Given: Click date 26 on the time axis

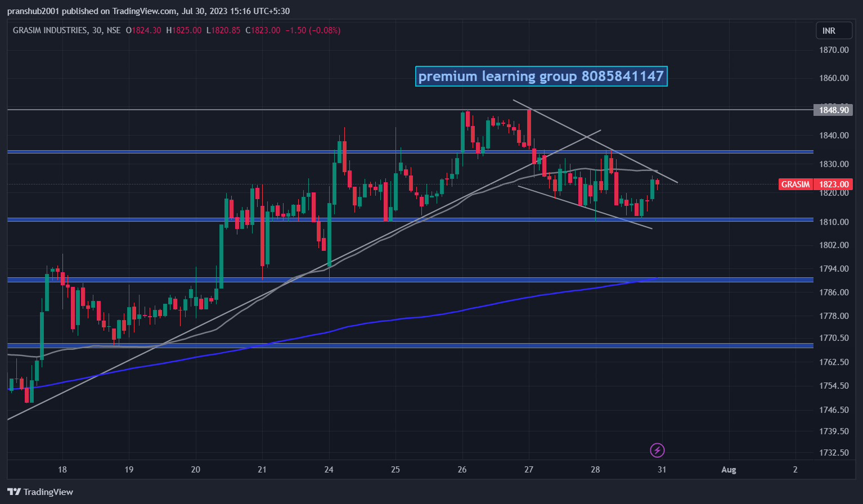Looking at the screenshot, I should click(x=462, y=469).
